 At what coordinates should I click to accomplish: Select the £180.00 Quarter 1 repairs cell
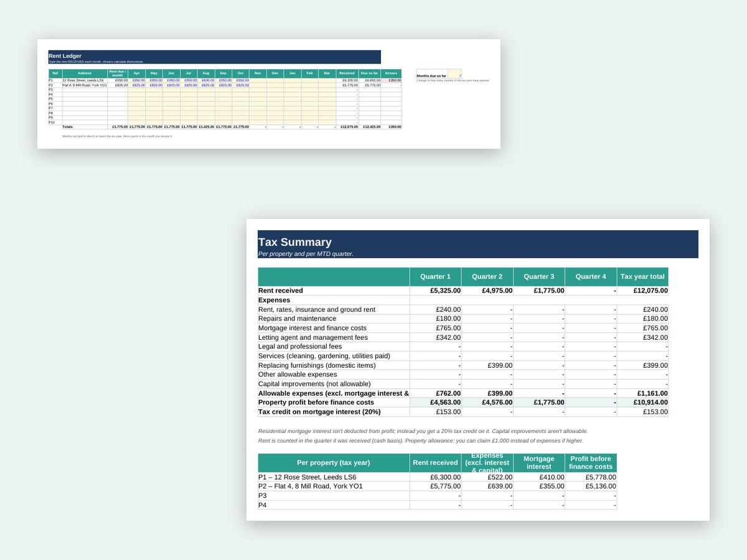[435, 319]
